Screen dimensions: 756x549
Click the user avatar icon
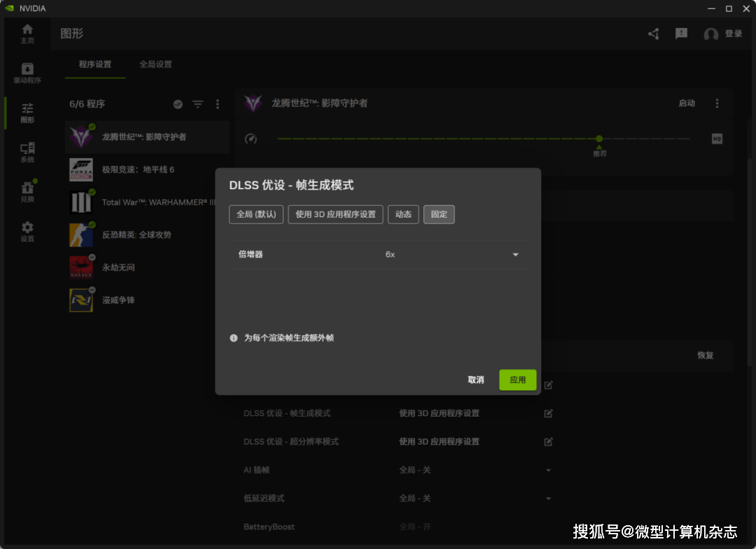pos(710,34)
